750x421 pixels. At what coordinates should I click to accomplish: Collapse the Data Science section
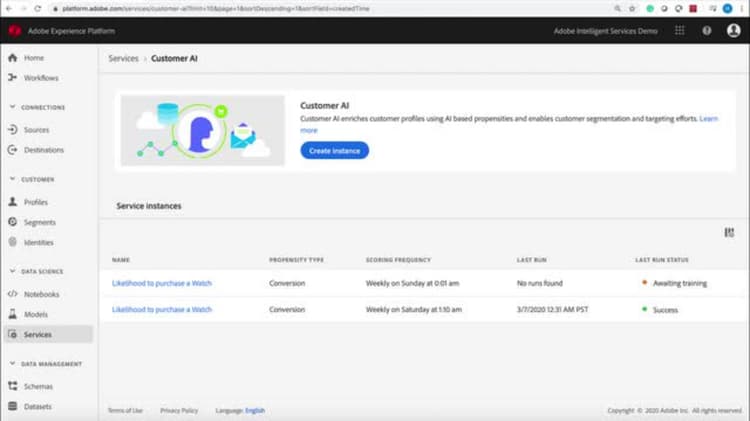coord(12,271)
